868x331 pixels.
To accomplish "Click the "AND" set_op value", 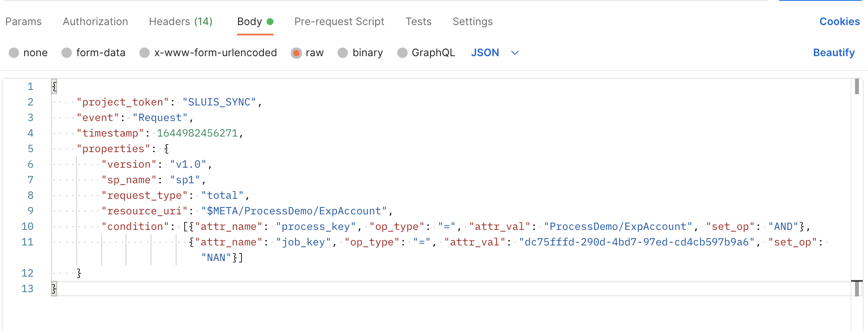I will 783,226.
